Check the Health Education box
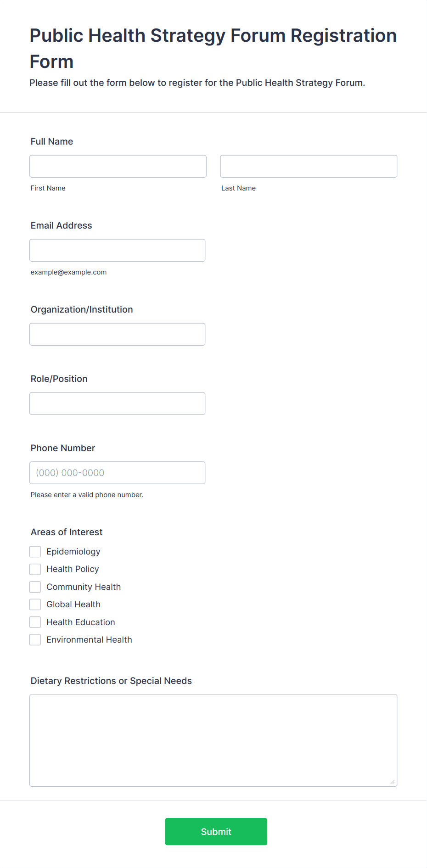This screenshot has width=427, height=868. point(35,622)
